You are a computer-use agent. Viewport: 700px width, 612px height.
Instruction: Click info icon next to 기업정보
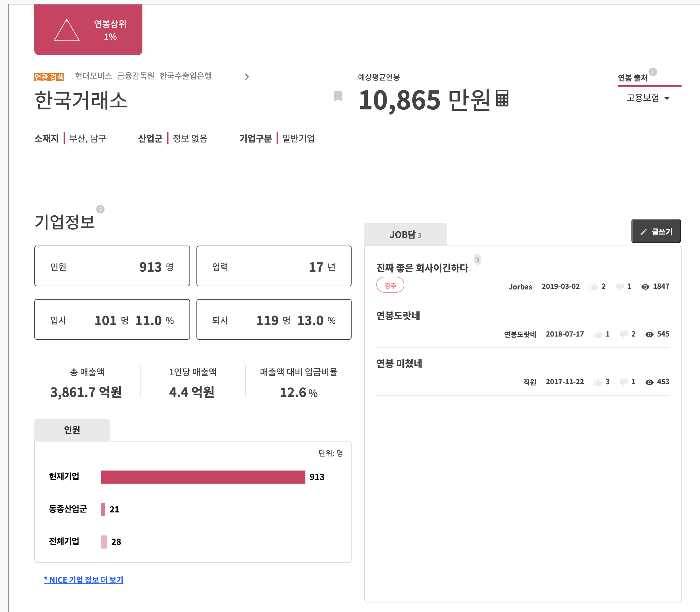click(x=100, y=209)
